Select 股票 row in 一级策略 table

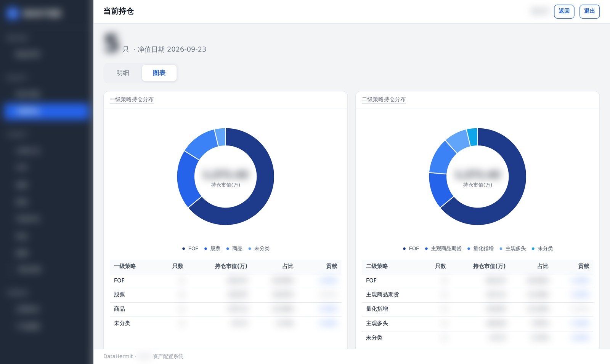(x=225, y=295)
